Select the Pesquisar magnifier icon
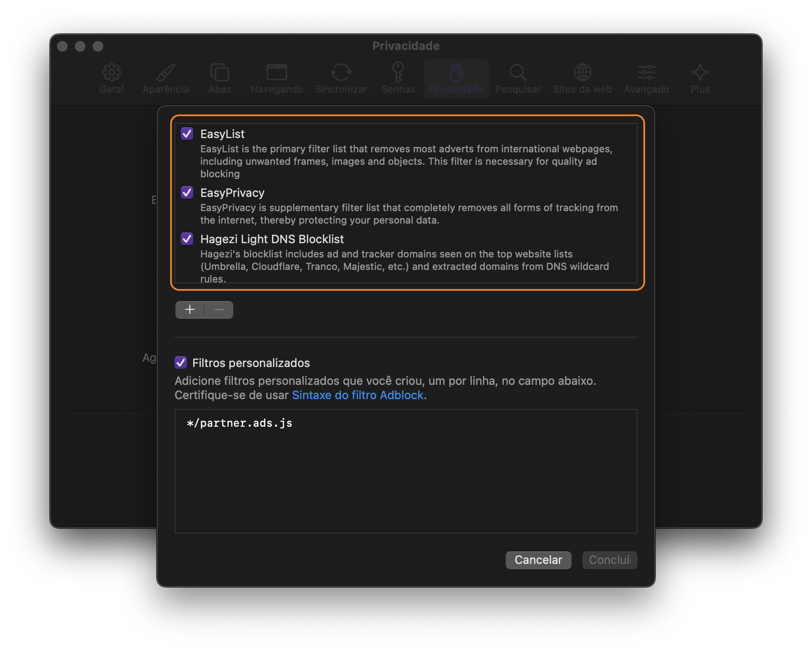Viewport: 812px width, 653px height. click(x=518, y=73)
